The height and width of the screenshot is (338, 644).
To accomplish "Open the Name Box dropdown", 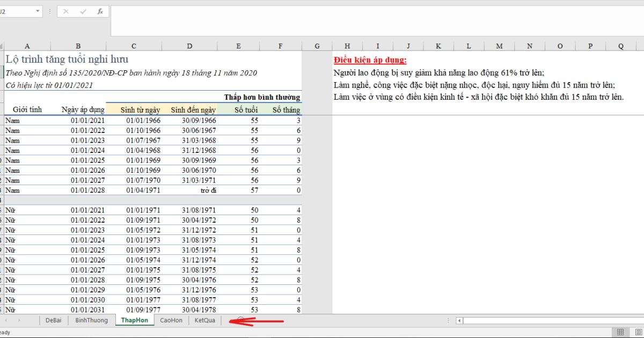I will (38, 11).
